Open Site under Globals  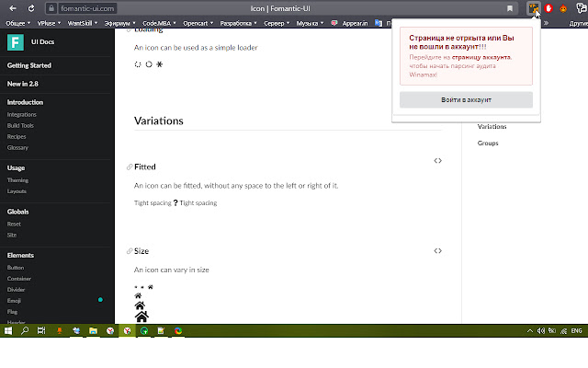(x=12, y=236)
